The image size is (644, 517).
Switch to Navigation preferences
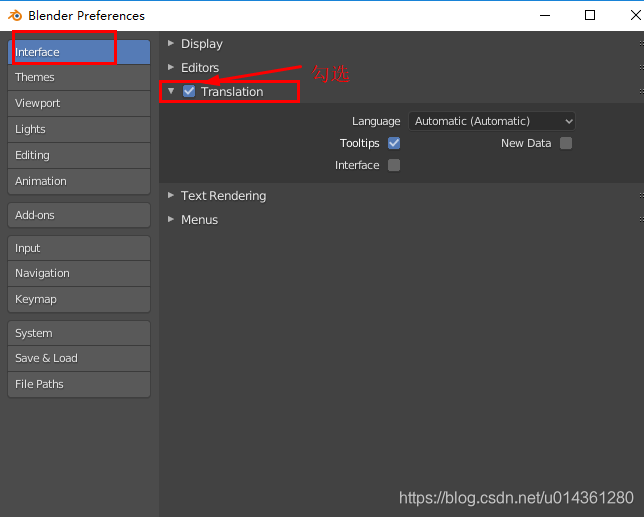pos(79,273)
